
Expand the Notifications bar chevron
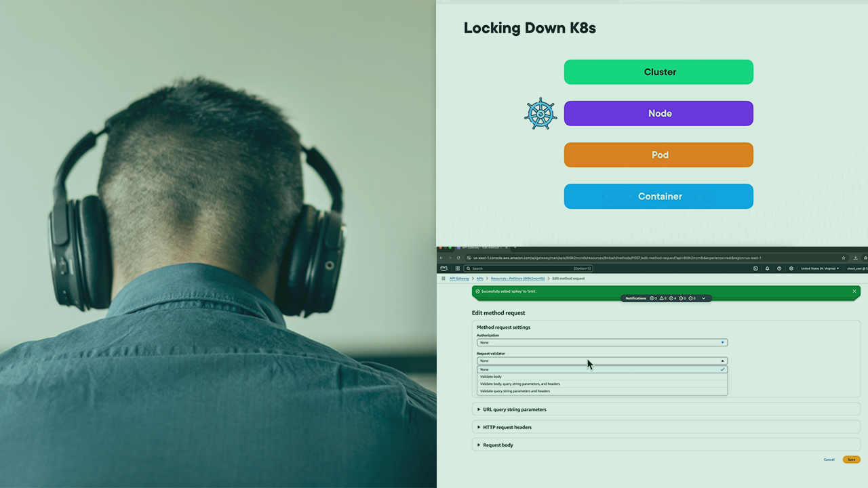[x=703, y=298]
